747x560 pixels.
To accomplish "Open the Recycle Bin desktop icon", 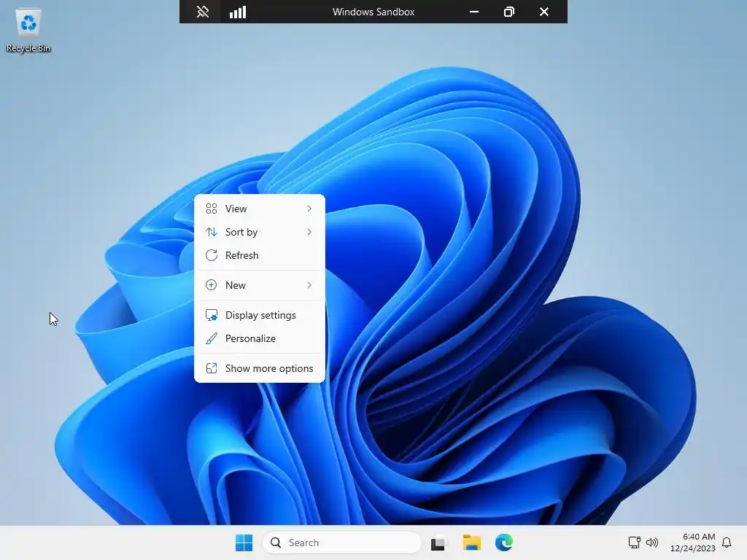I will click(28, 31).
